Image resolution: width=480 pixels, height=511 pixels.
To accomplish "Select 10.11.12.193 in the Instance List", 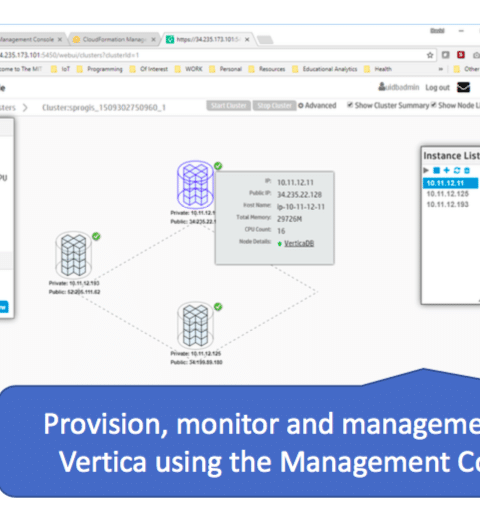I will pos(448,204).
